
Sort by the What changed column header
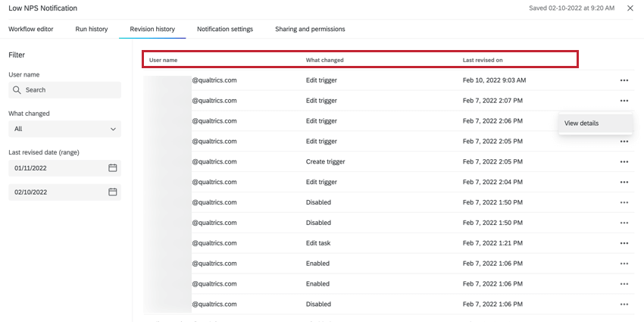324,60
